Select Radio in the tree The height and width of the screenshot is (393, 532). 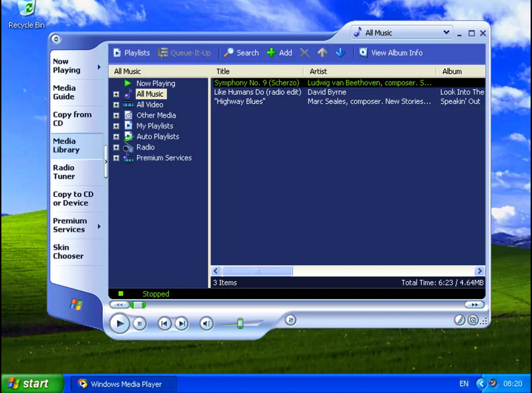click(x=146, y=147)
